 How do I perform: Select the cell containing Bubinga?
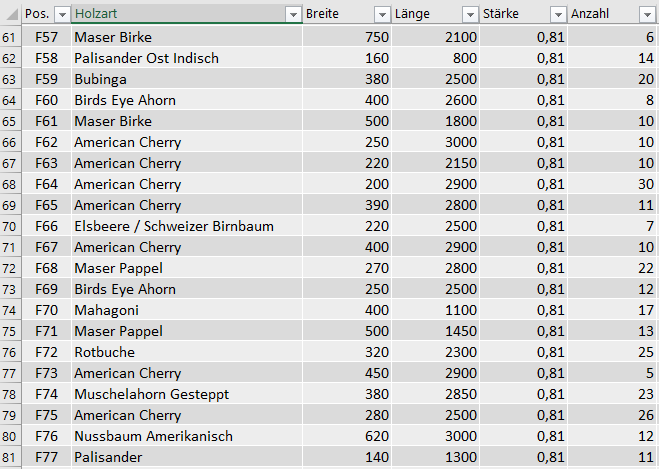coord(187,79)
